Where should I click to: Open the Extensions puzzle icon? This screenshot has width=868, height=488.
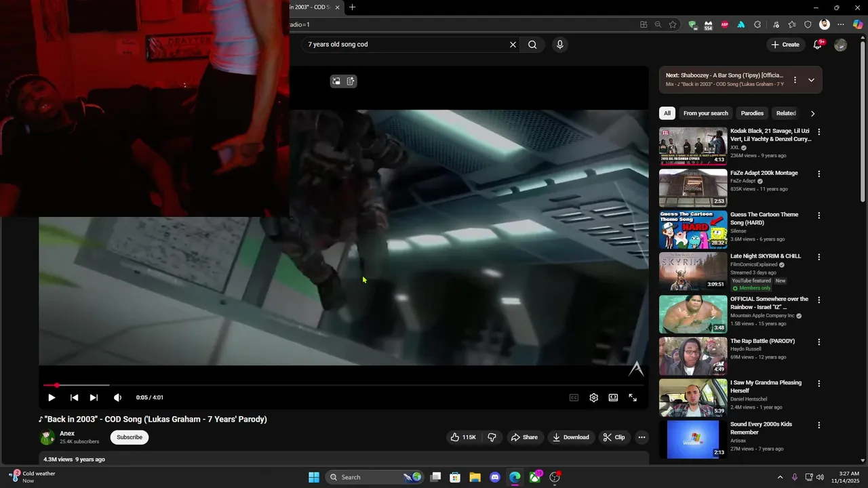click(757, 24)
